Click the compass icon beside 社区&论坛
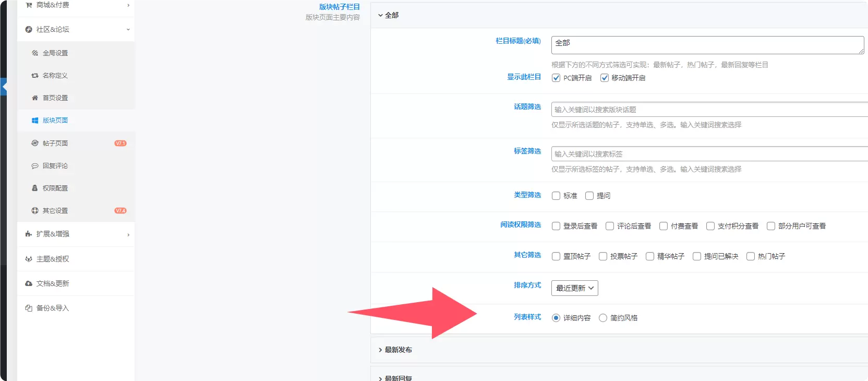The image size is (868, 381). pos(29,29)
